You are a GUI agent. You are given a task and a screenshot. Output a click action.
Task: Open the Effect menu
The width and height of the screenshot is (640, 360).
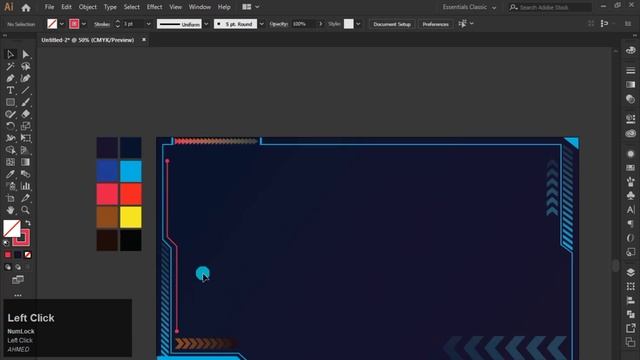(x=155, y=7)
